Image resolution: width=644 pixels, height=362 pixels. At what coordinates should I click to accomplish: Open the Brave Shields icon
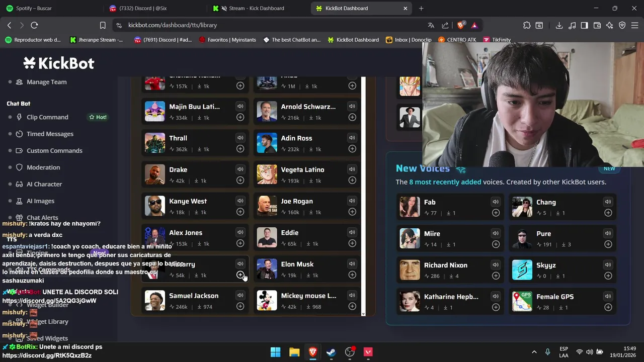click(x=460, y=25)
